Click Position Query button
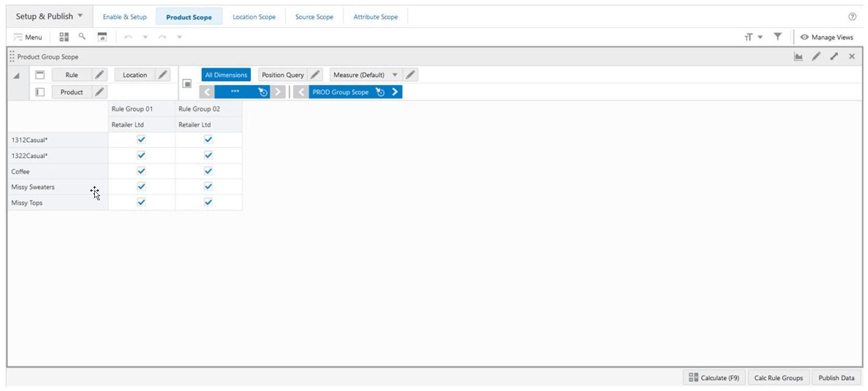Image resolution: width=868 pixels, height=391 pixels. coord(283,75)
